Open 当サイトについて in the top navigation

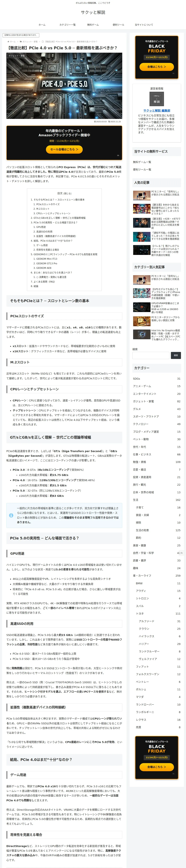pos(144,25)
